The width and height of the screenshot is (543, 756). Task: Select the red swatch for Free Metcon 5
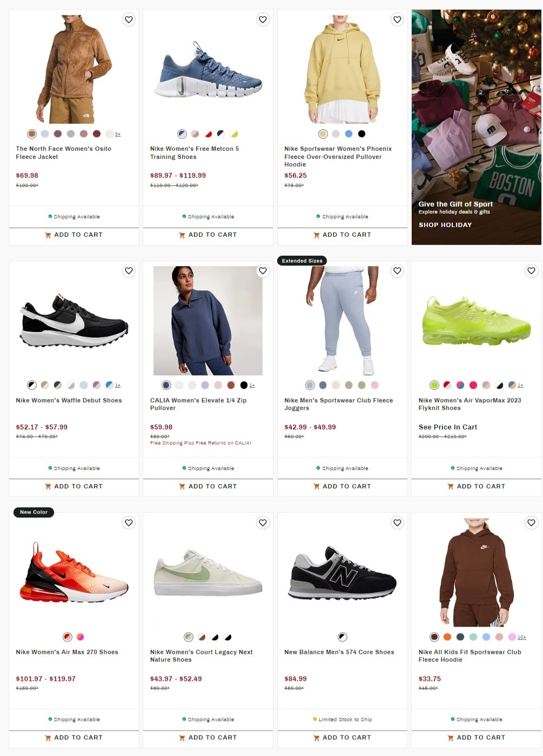pos(208,134)
